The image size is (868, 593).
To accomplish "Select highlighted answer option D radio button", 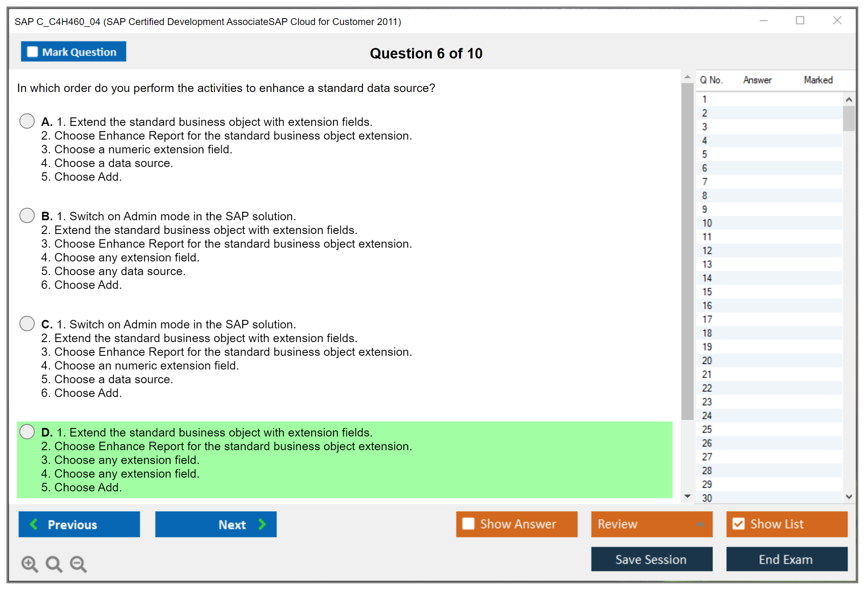I will pos(27,432).
